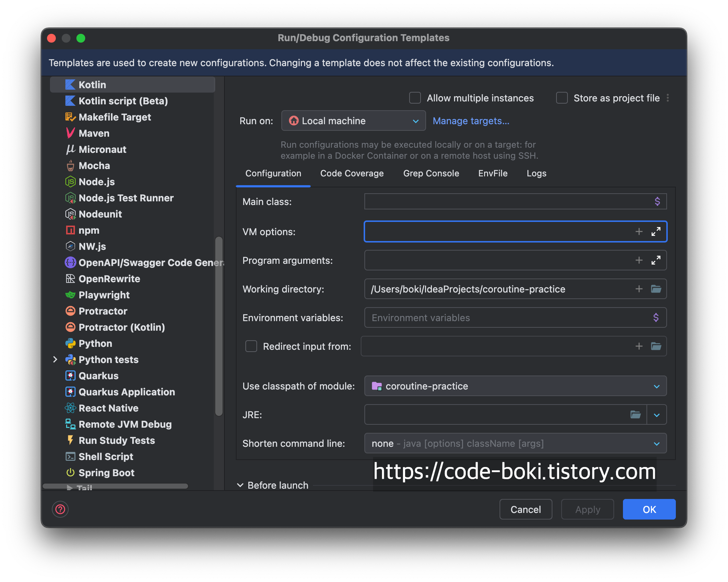The height and width of the screenshot is (582, 728).
Task: Expand the VM options field editor
Action: pyautogui.click(x=656, y=231)
